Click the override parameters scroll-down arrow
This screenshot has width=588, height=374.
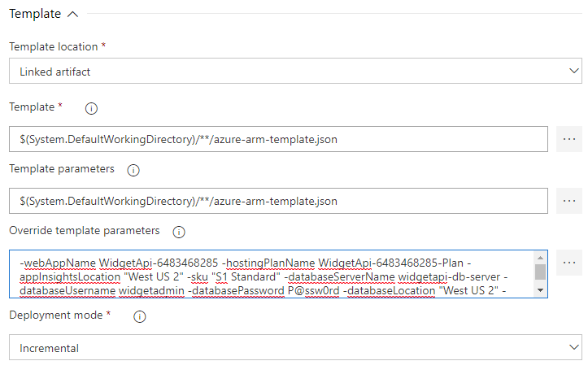[540, 290]
